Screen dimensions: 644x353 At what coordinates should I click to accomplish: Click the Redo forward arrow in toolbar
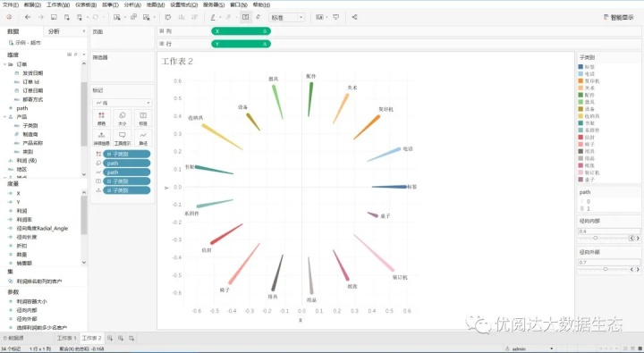[40, 17]
